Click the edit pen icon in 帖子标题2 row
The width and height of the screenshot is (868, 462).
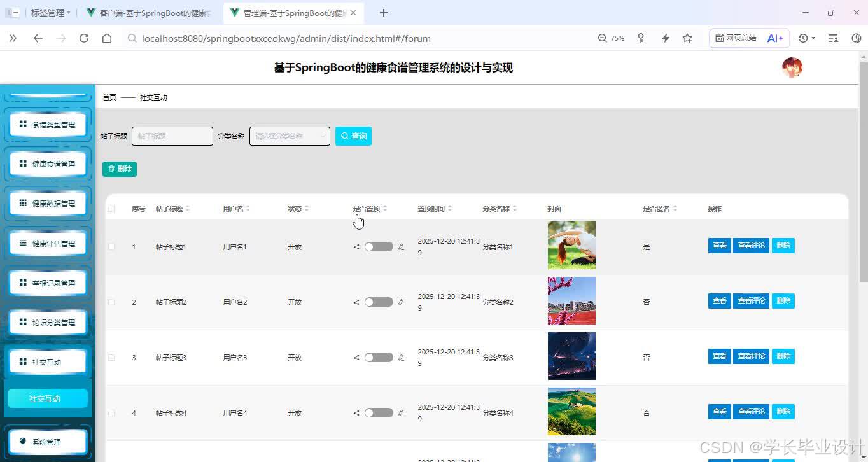pos(401,302)
